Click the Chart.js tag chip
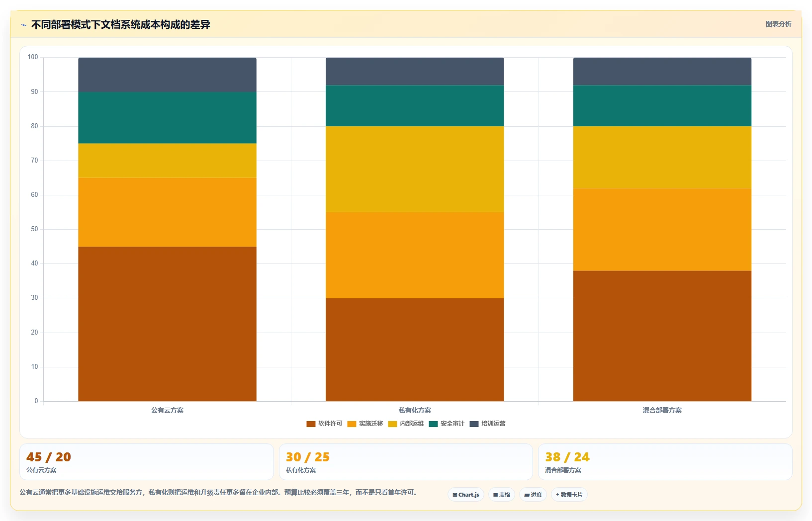812x521 pixels. pos(466,495)
